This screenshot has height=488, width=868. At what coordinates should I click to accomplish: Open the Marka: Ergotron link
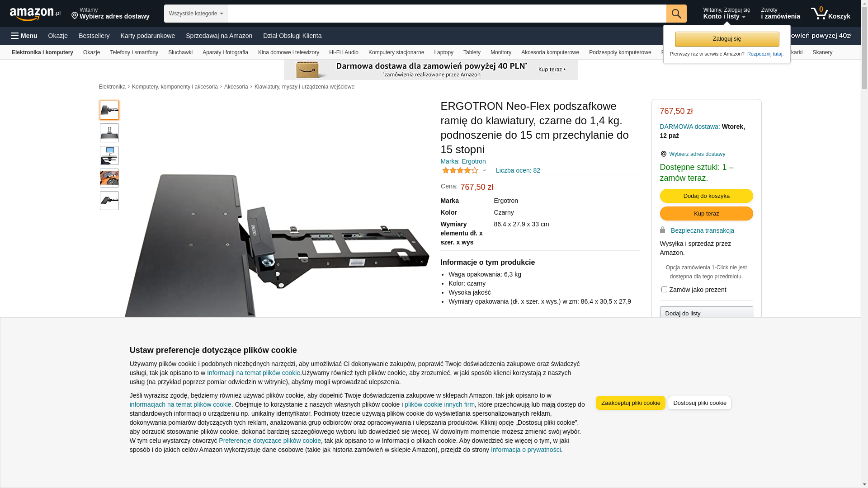click(x=463, y=161)
